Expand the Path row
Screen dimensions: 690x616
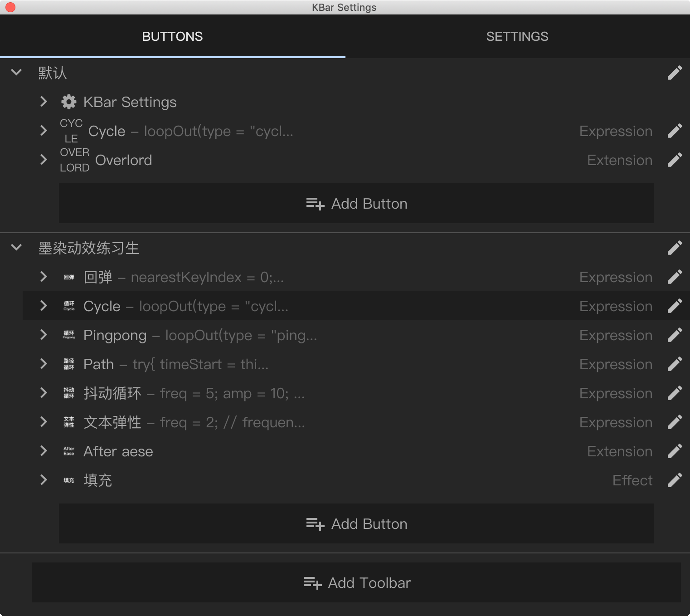tap(44, 364)
